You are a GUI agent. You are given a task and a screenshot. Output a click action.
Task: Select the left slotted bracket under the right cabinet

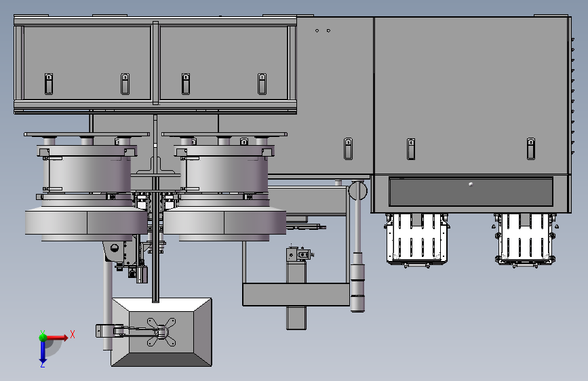point(416,239)
